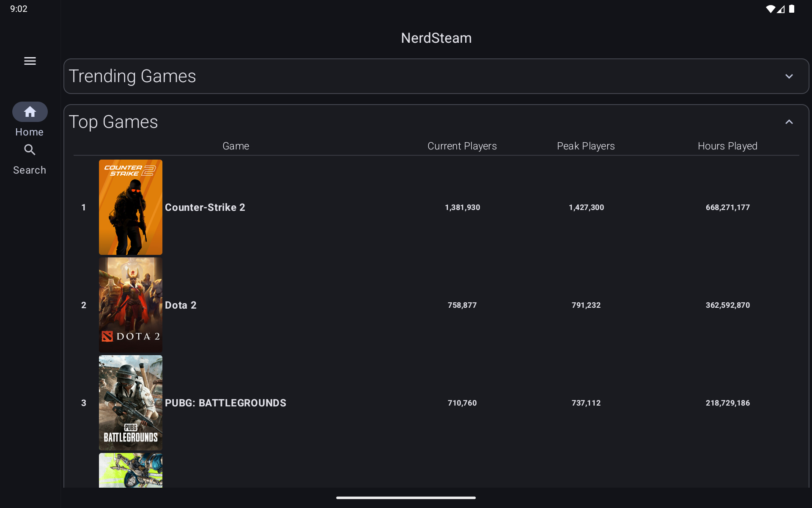Select the Home label in the sidebar
Viewport: 812px width, 508px height.
(x=30, y=132)
